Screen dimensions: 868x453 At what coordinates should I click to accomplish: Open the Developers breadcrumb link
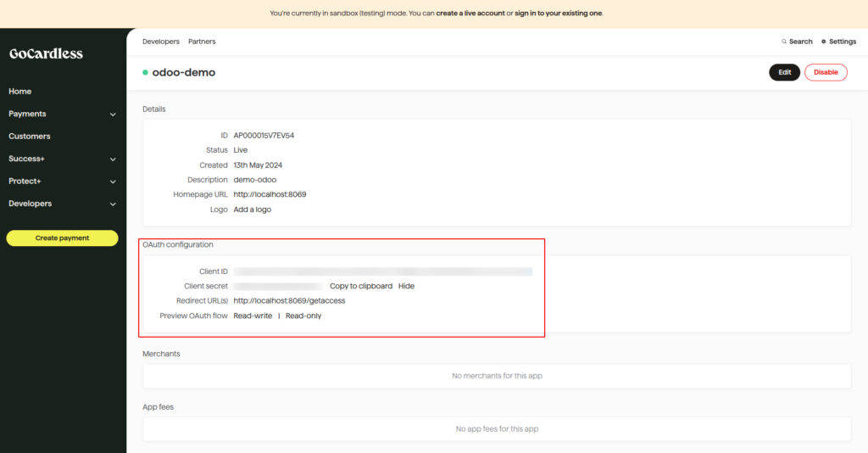point(161,42)
